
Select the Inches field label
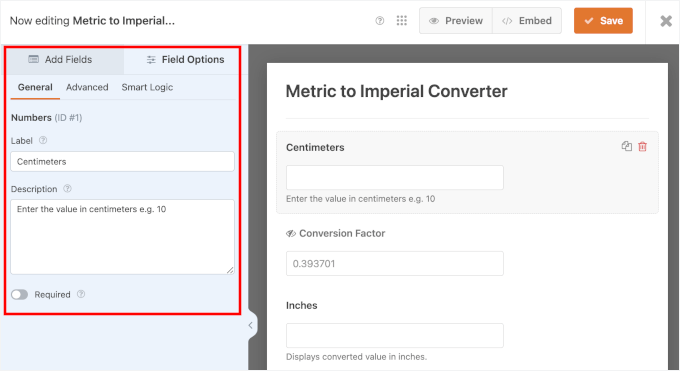click(301, 305)
